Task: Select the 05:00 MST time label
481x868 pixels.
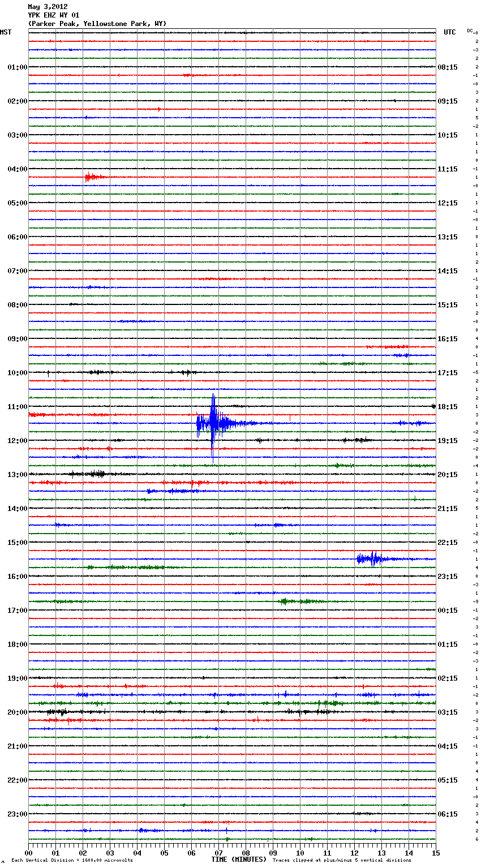Action: (x=18, y=203)
